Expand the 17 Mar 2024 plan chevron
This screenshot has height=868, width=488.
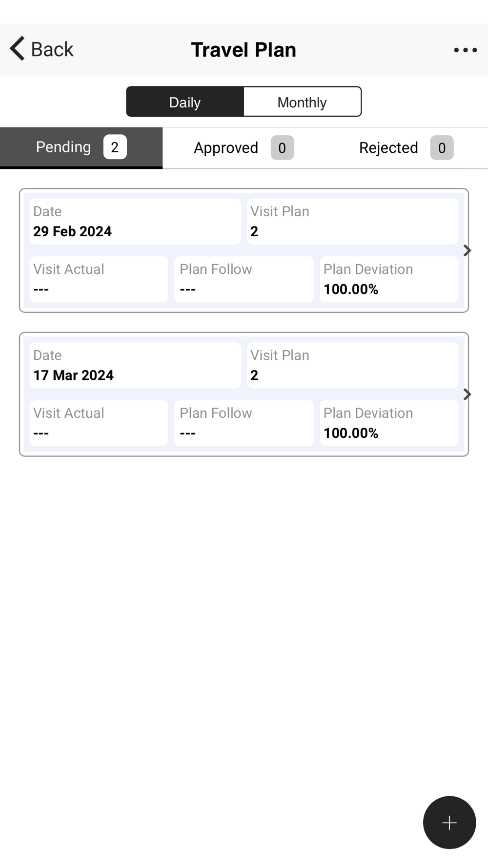(467, 394)
